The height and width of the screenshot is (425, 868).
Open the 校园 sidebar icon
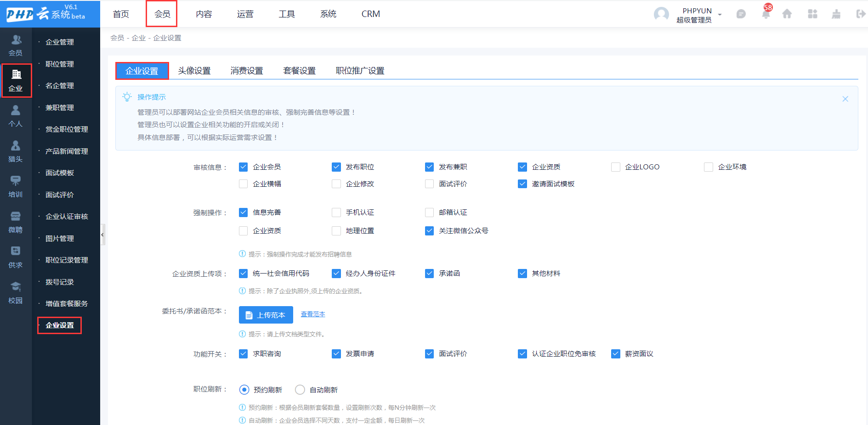[16, 293]
